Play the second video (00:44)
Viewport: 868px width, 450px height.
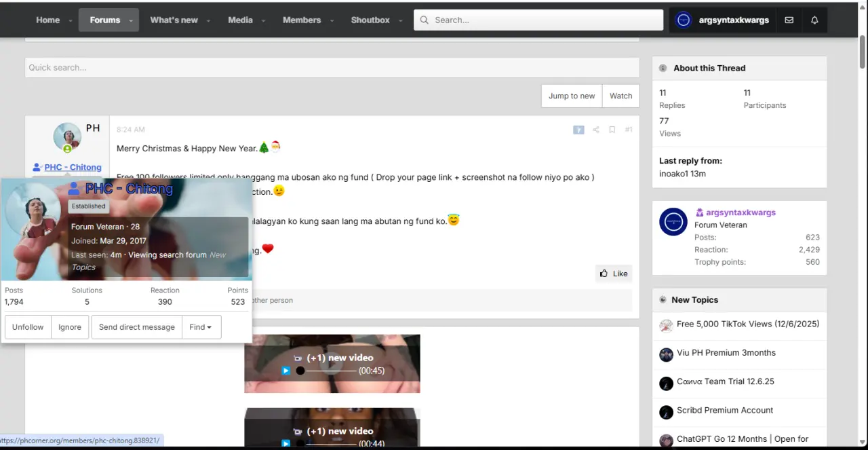(x=286, y=444)
